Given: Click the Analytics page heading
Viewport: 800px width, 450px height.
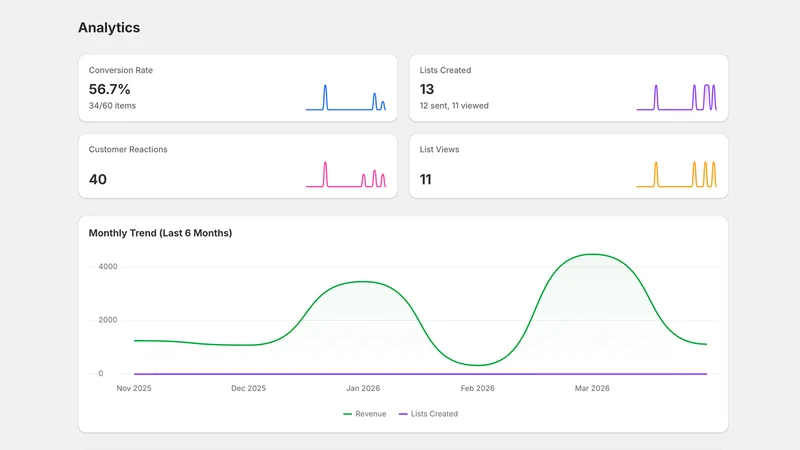Looking at the screenshot, I should click(x=109, y=28).
